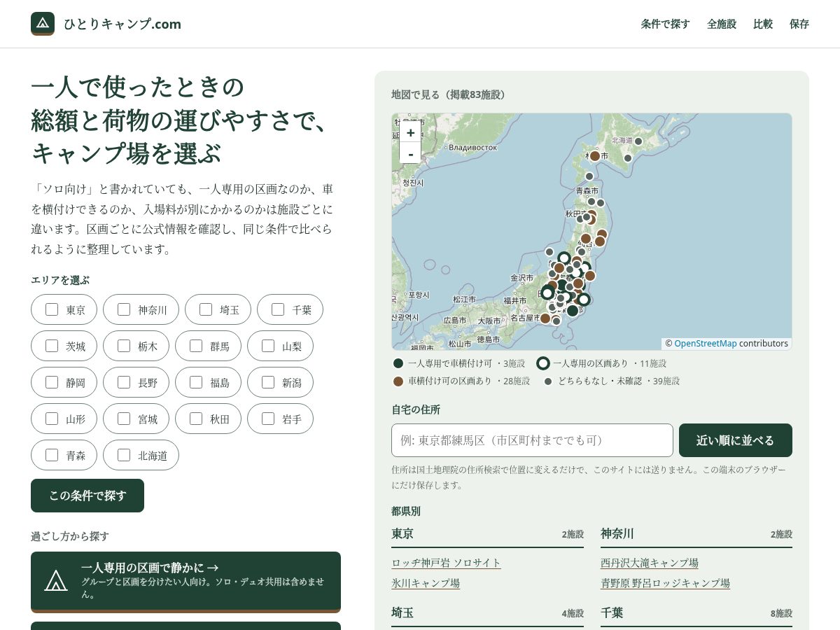Click the 一人専用で車横付け可 legend dot
840x630 pixels.
398,363
